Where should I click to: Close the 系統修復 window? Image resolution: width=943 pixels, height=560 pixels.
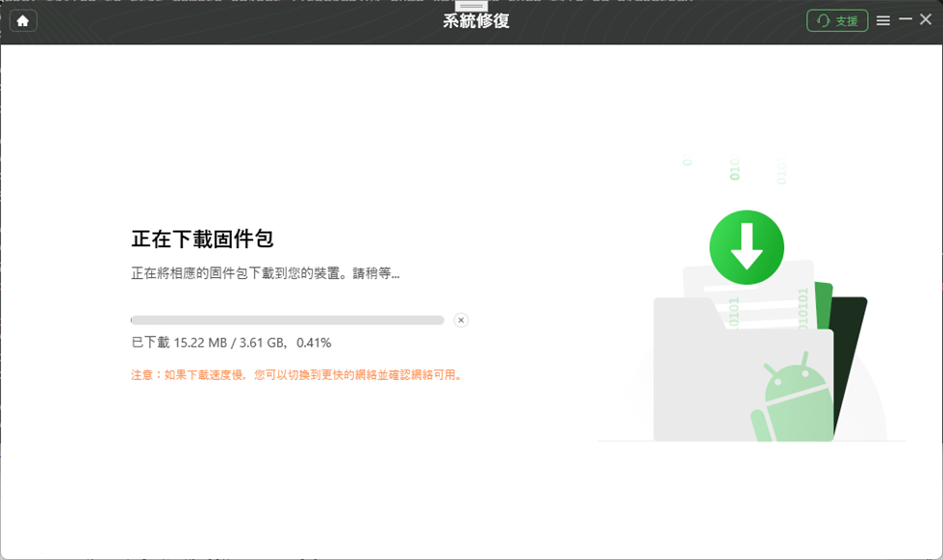pos(926,20)
